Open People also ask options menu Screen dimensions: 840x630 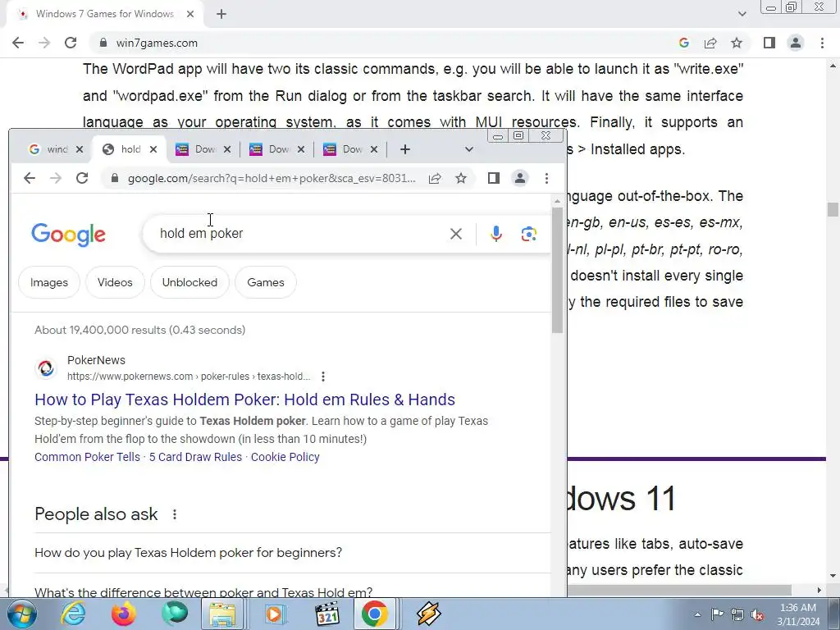pyautogui.click(x=174, y=514)
